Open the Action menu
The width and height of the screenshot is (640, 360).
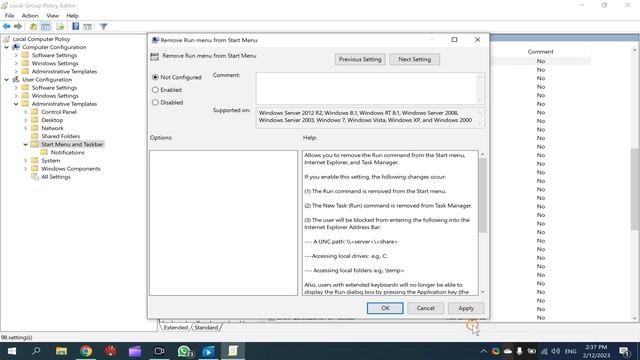coord(30,16)
